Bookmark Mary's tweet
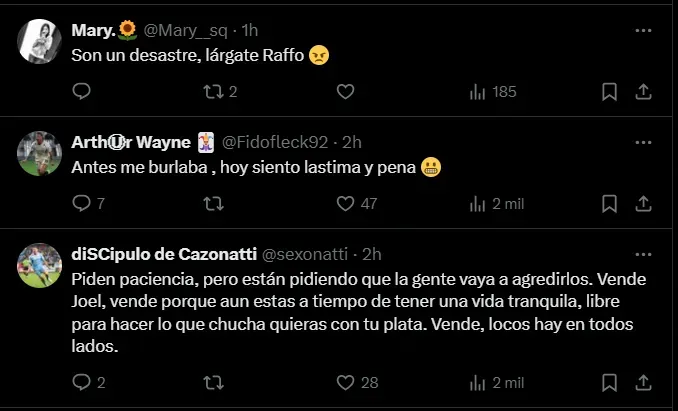 (610, 92)
